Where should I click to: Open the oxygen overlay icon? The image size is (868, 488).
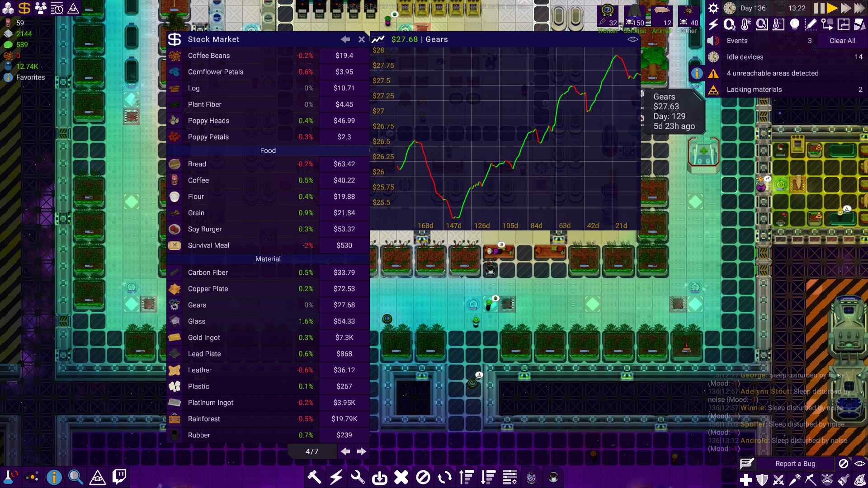pos(729,24)
